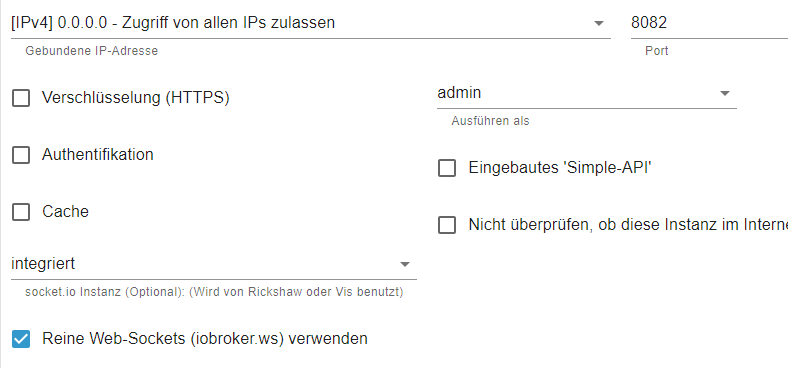The height and width of the screenshot is (368, 788).
Task: Click the 'Cache' label text
Action: coord(65,212)
